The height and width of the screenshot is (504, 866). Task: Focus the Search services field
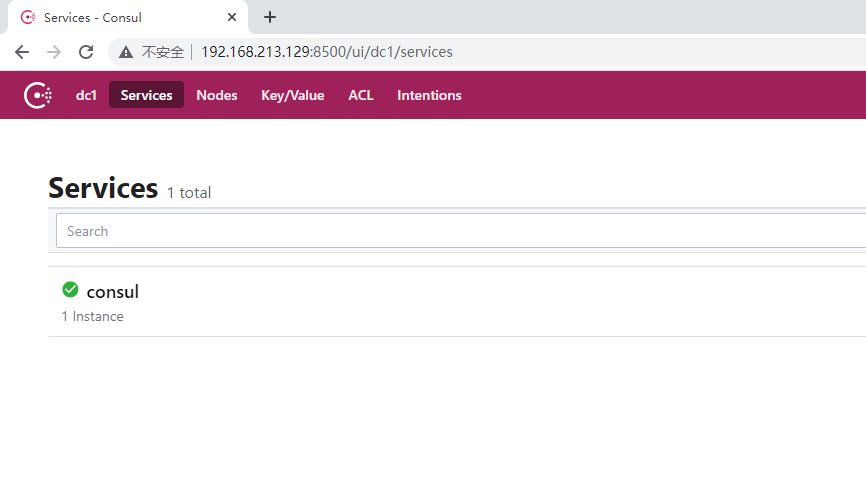click(461, 231)
